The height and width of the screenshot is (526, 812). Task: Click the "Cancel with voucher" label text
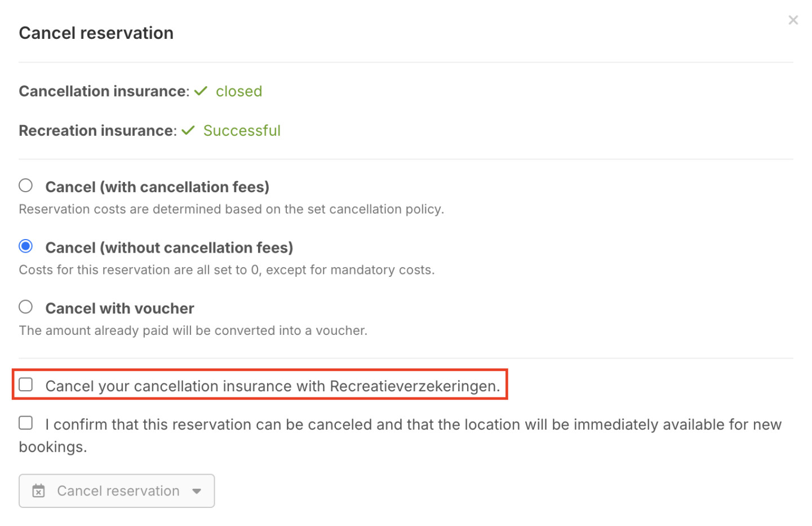[x=119, y=308]
